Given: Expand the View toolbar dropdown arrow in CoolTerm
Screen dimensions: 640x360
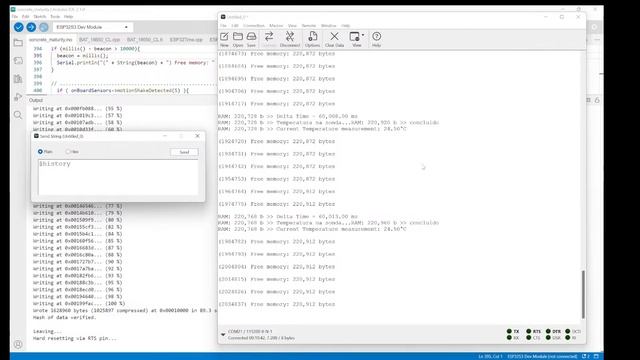Looking at the screenshot, I should pos(362,35).
